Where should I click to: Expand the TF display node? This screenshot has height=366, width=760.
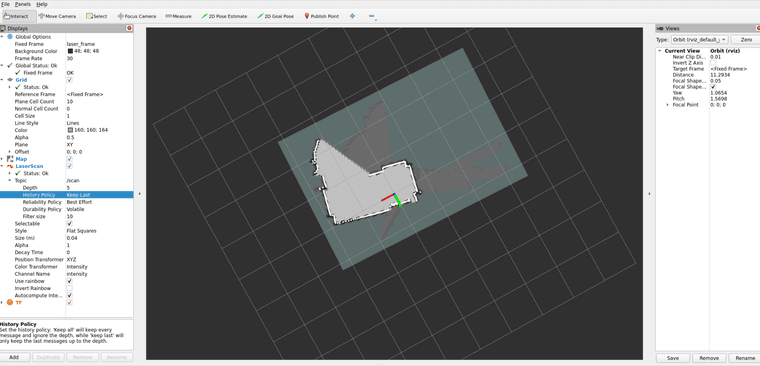click(x=2, y=302)
